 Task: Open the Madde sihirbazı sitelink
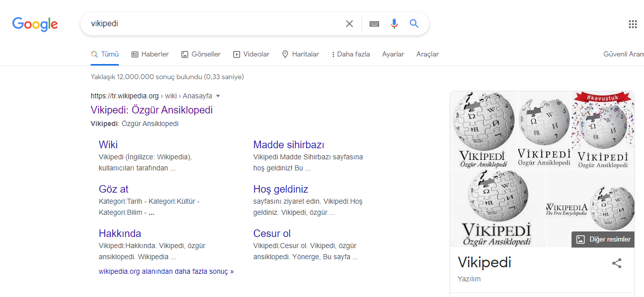289,145
